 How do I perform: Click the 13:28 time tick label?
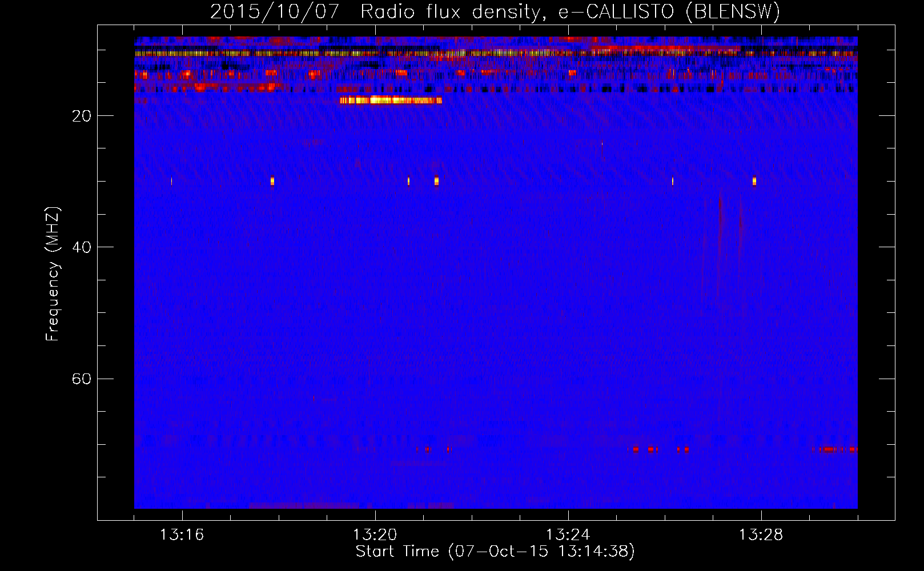761,535
